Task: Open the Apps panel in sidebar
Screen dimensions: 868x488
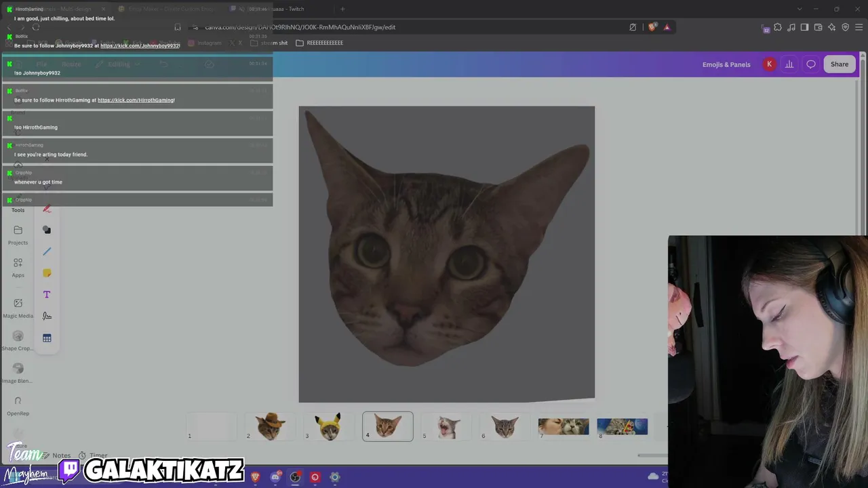Action: click(x=18, y=268)
